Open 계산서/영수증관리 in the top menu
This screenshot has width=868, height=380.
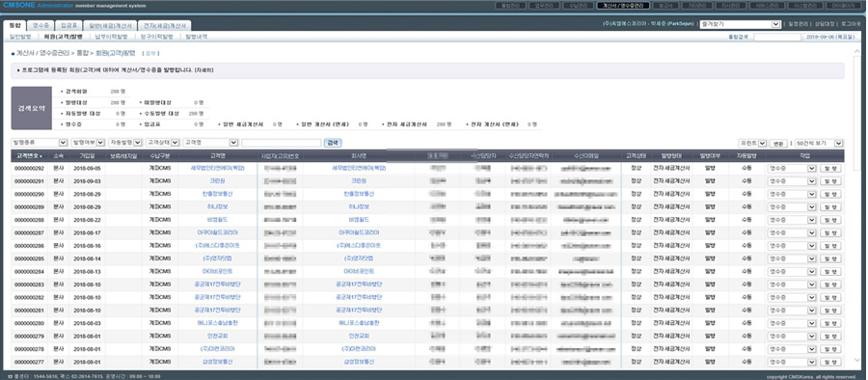click(623, 5)
